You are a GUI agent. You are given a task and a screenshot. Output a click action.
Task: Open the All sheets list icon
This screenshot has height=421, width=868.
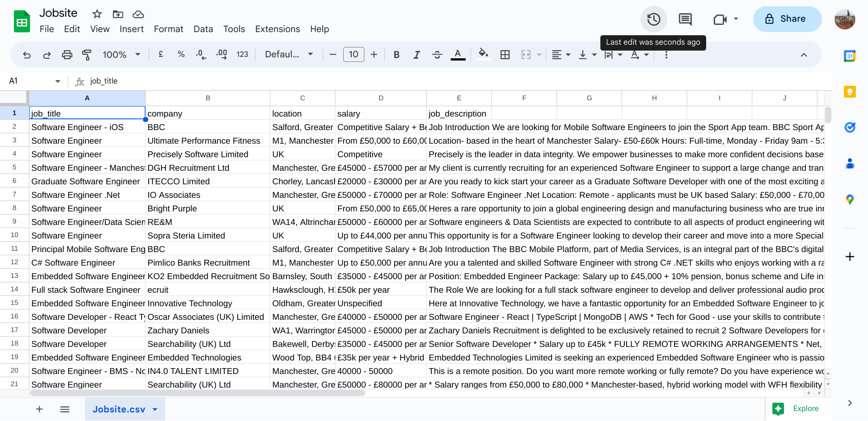(x=65, y=409)
